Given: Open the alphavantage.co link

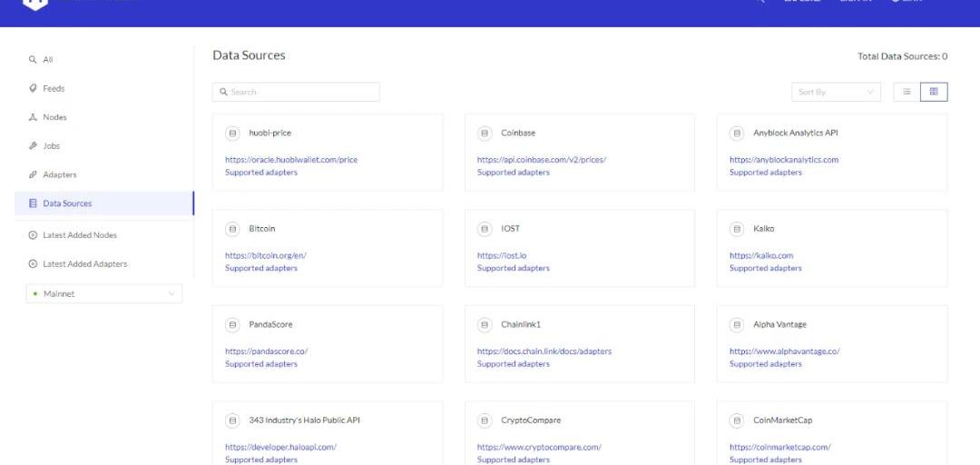Looking at the screenshot, I should pos(784,351).
